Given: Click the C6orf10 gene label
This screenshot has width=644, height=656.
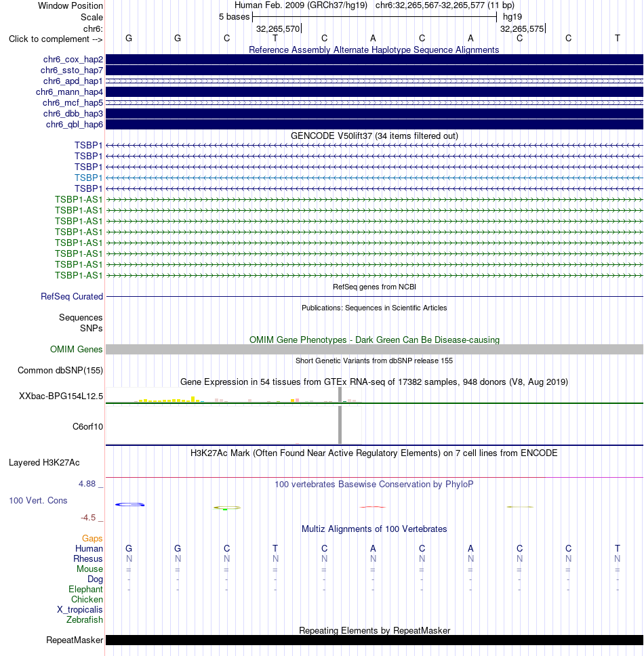Looking at the screenshot, I should pos(87,426).
